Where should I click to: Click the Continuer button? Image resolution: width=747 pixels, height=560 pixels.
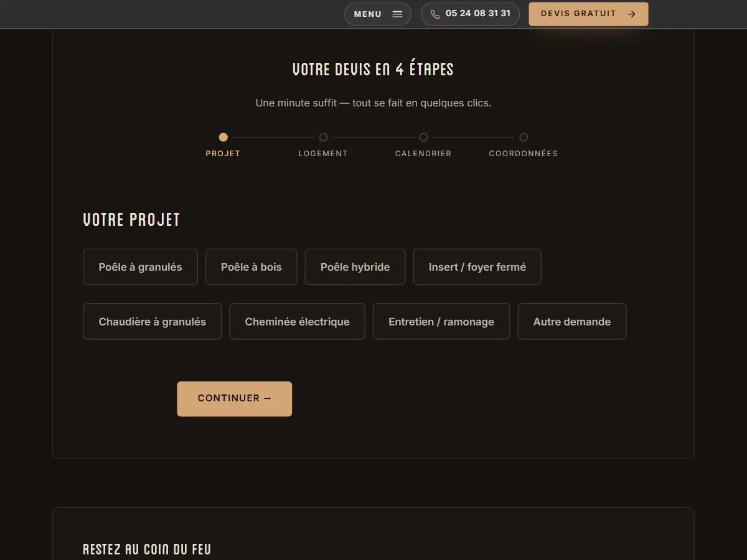[235, 399]
